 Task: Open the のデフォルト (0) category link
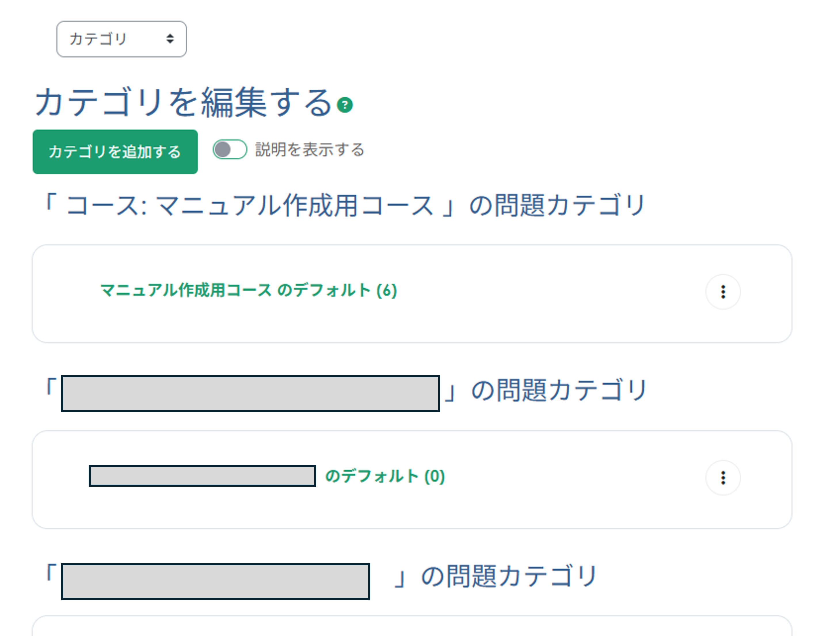pos(385,476)
